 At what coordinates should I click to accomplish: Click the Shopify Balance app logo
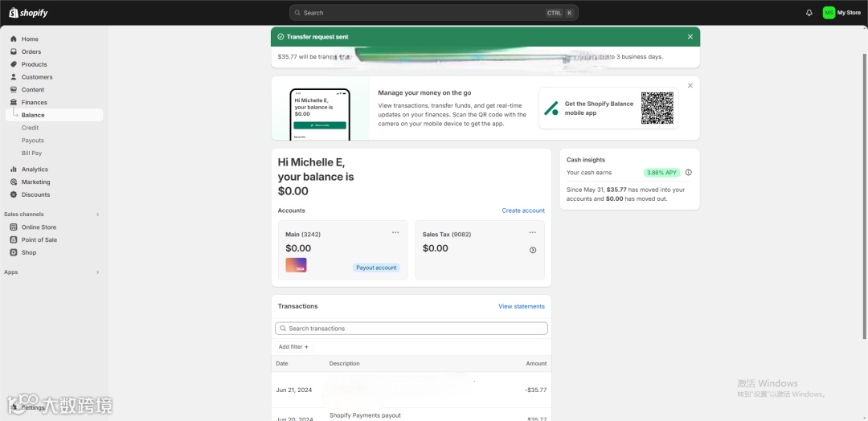click(551, 108)
